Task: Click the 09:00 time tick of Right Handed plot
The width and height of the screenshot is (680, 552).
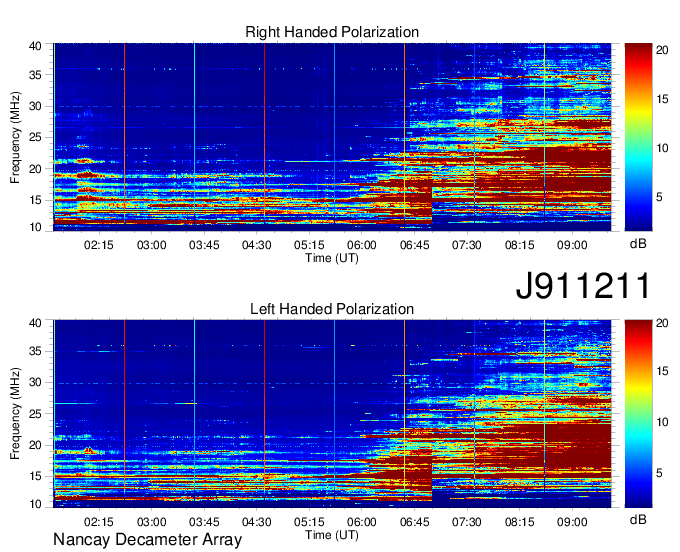Action: tap(572, 245)
